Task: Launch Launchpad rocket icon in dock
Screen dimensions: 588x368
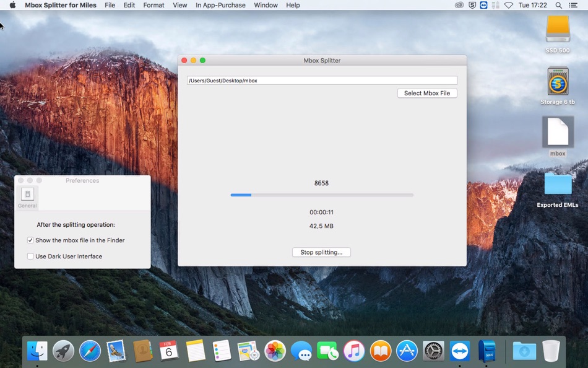Action: [x=63, y=351]
